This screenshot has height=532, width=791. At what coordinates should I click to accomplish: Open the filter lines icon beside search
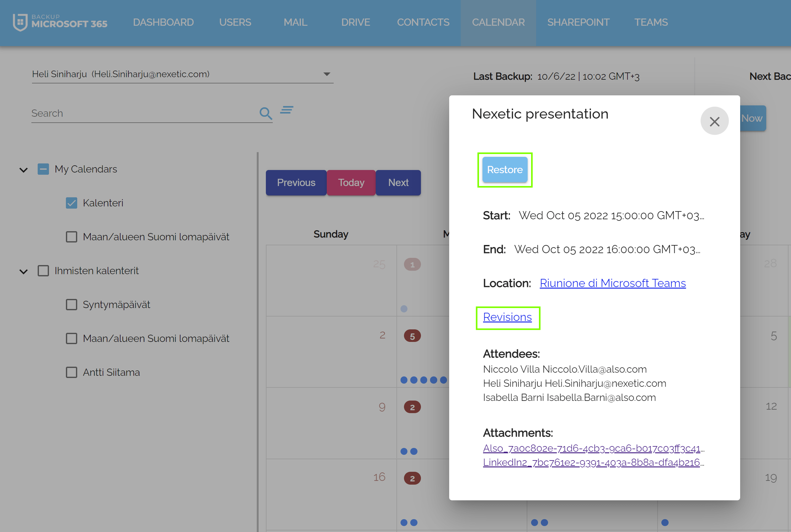click(287, 110)
